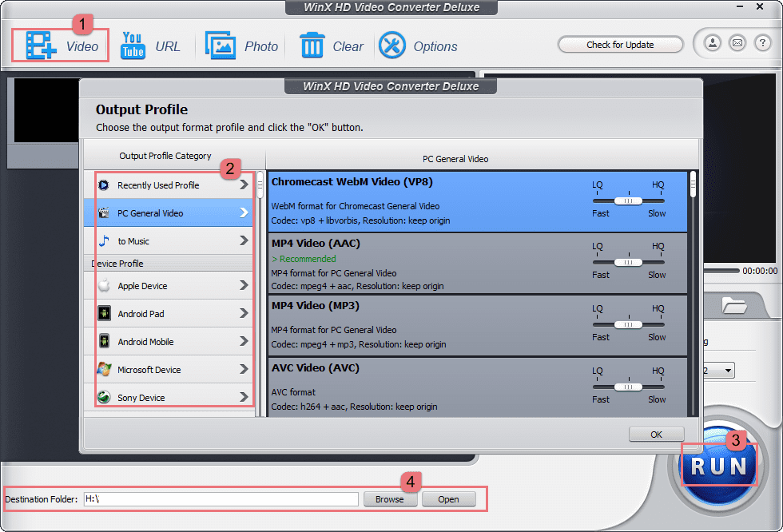Click the Clear trash icon
783x532 pixels.
tap(312, 44)
